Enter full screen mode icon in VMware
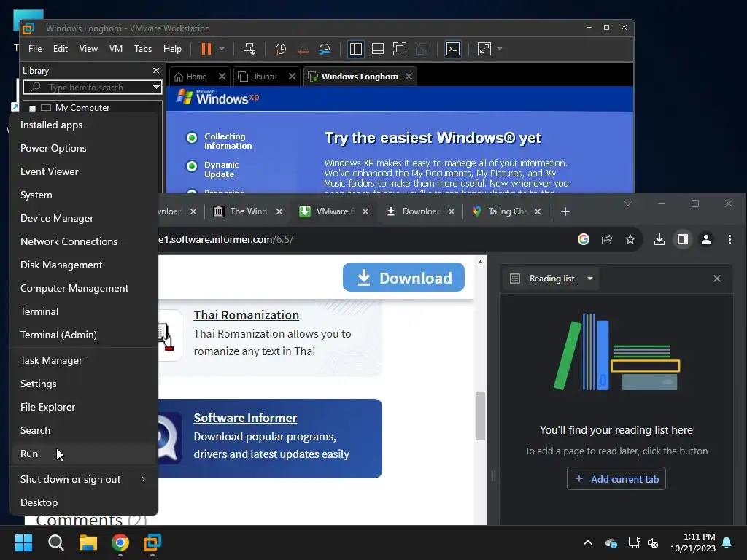This screenshot has width=747, height=560. [400, 49]
